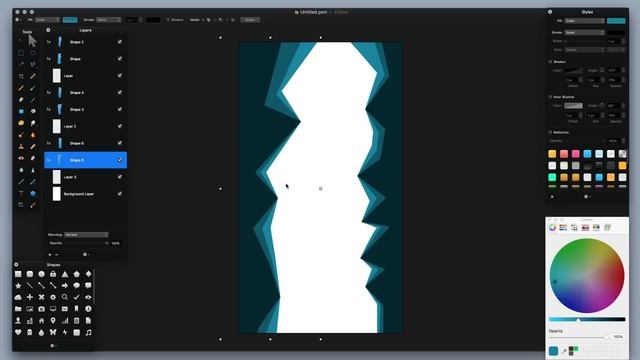640x360 pixels.
Task: Open the Blending mode dropdown in Layers
Action: point(86,235)
